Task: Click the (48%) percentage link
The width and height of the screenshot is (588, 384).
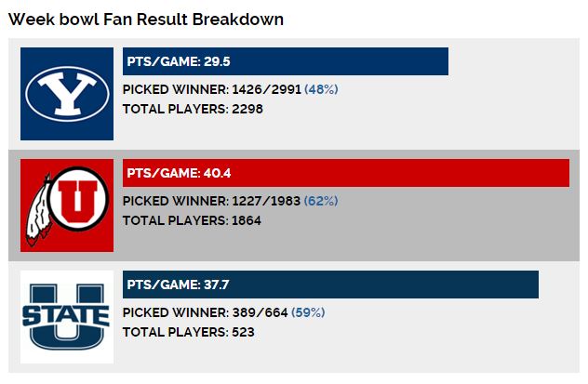Action: point(321,89)
